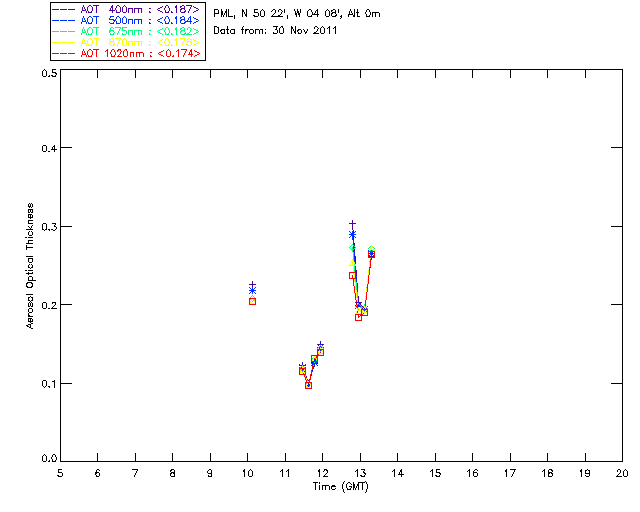Click the PML location header text
This screenshot has width=640, height=512.
[297, 14]
